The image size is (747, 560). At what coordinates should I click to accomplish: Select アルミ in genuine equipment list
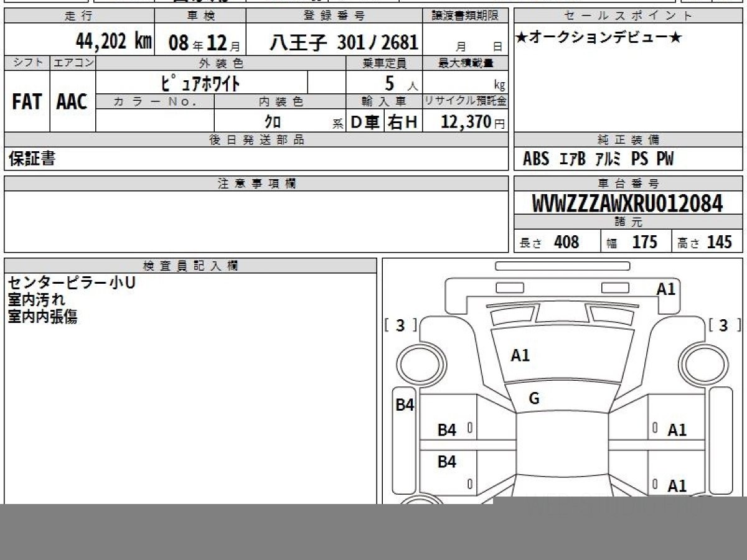click(608, 159)
